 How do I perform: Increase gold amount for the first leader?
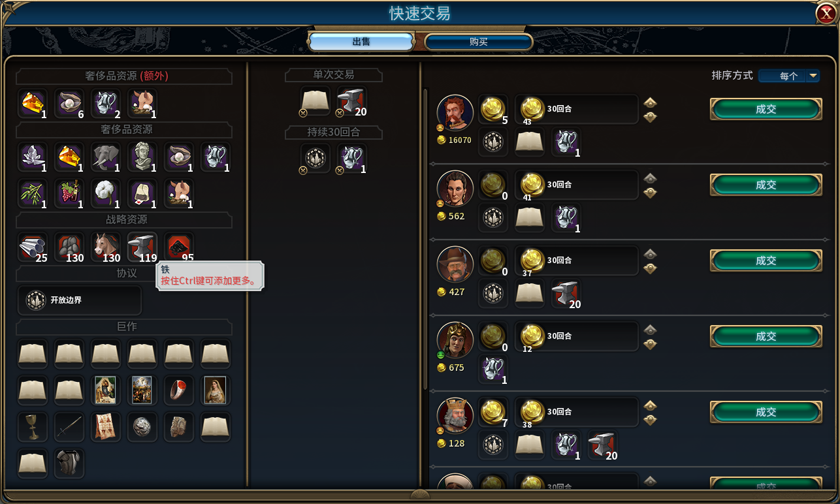(x=650, y=102)
